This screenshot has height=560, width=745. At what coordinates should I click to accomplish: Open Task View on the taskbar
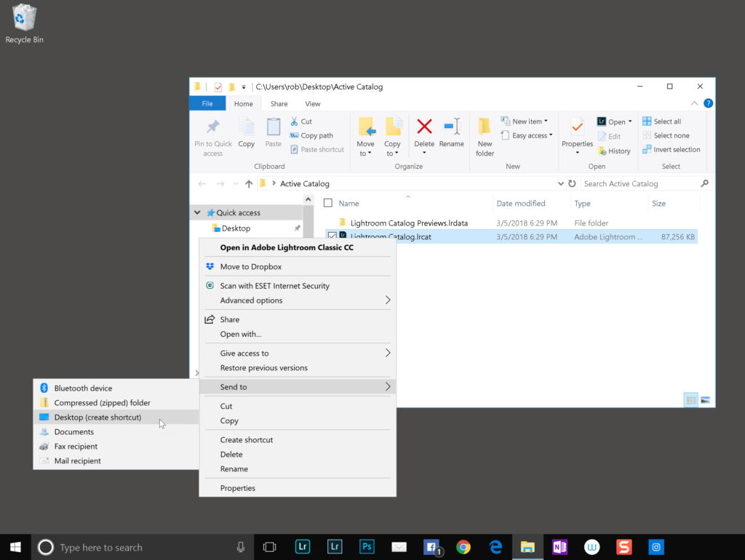[x=269, y=547]
